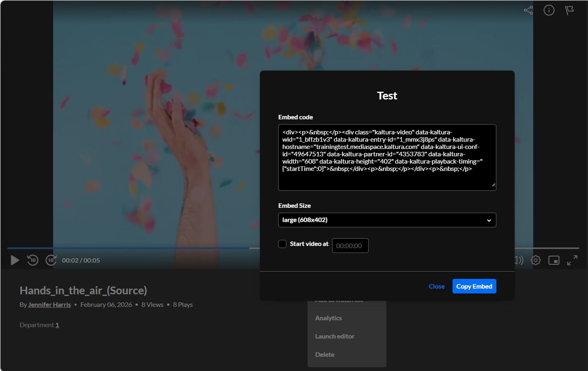Enable picture-in-picture mode
The height and width of the screenshot is (371, 588).
point(554,260)
